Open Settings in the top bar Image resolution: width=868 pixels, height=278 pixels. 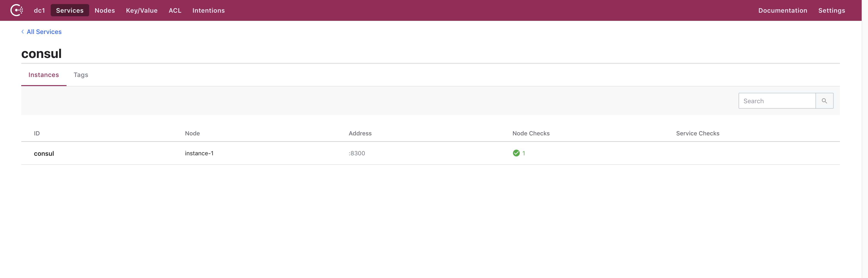coord(831,10)
